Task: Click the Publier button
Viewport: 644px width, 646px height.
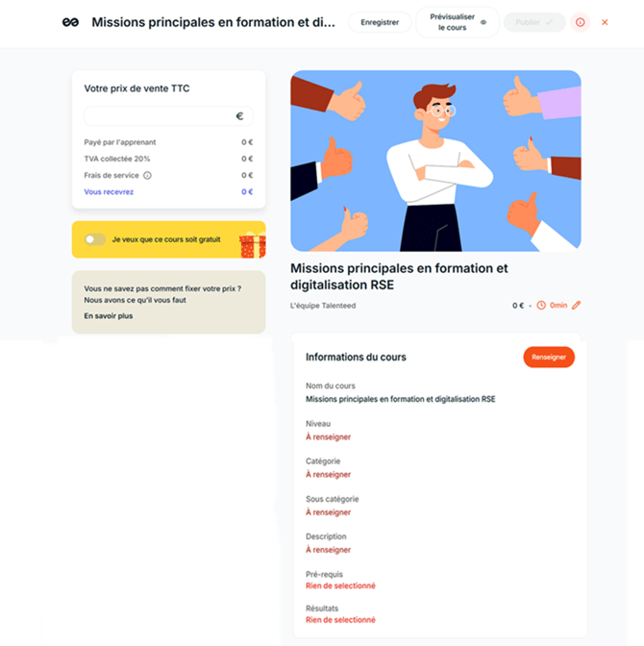Action: [x=534, y=22]
